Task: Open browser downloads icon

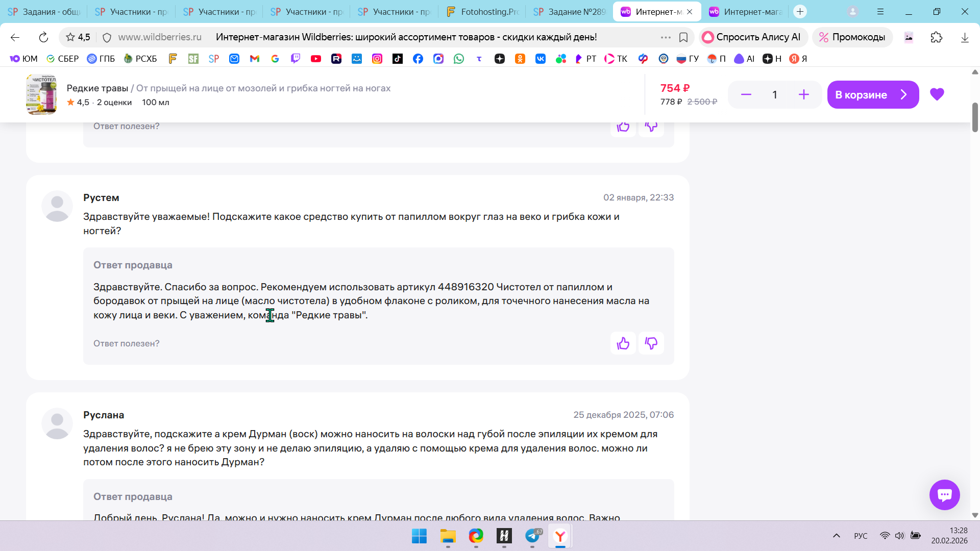Action: click(x=964, y=37)
